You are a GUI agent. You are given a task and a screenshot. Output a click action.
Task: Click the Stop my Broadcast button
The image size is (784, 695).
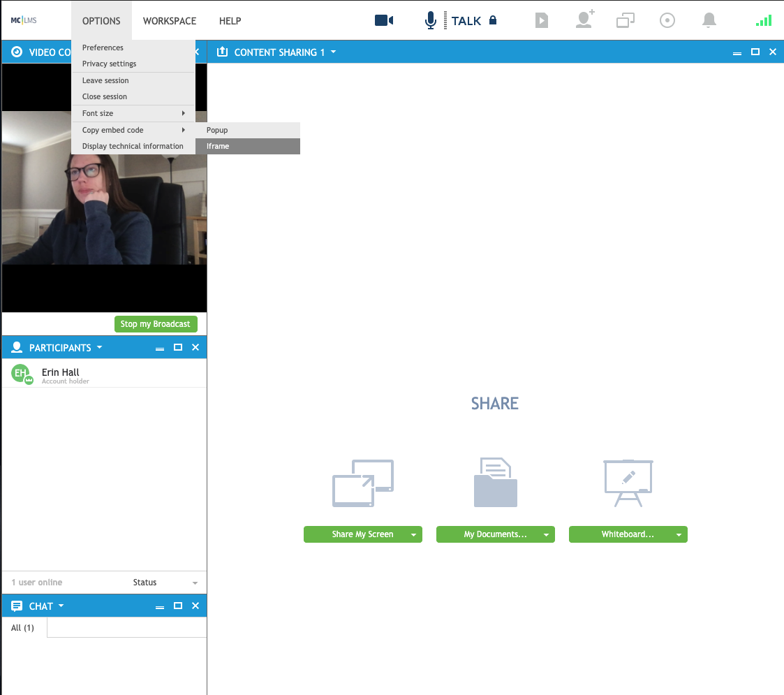[156, 324]
